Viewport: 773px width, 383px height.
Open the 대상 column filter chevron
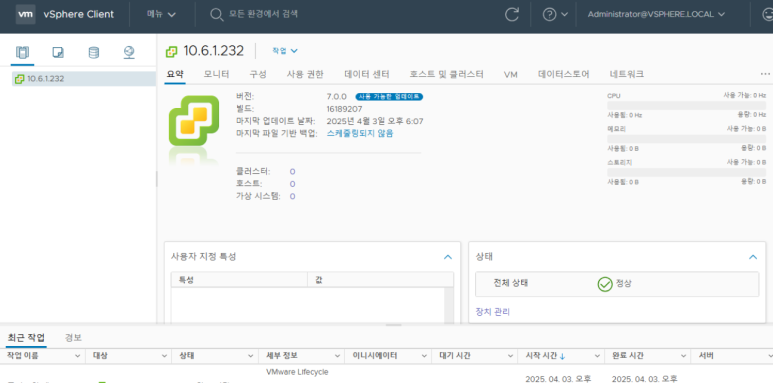tap(164, 356)
